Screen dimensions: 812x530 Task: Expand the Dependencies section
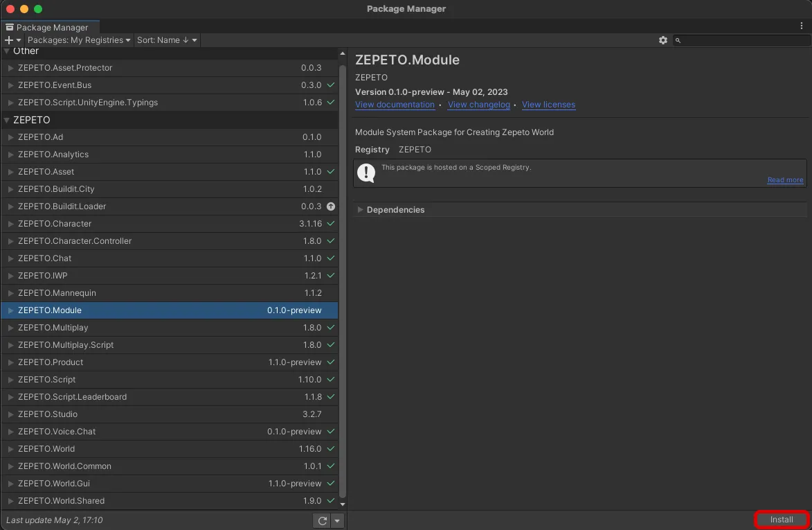360,210
